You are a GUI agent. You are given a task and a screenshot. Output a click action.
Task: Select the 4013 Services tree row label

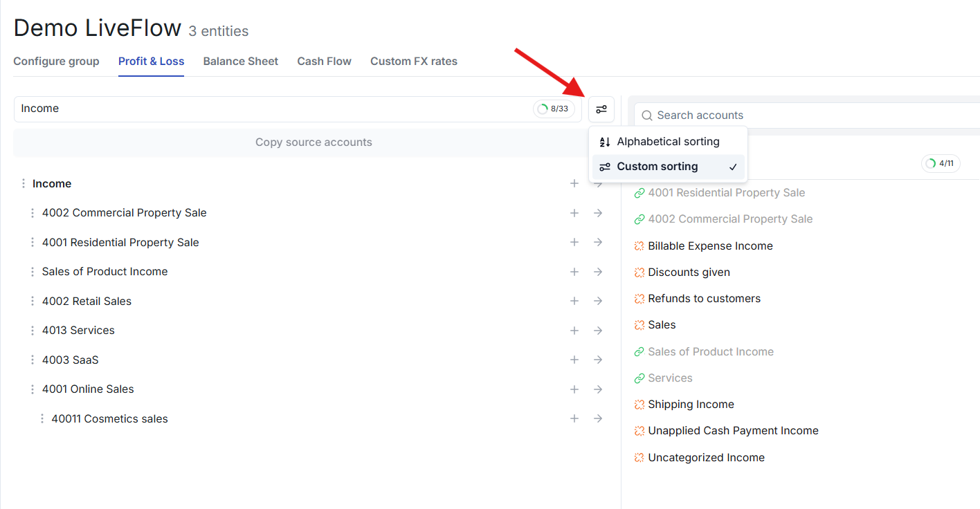78,331
